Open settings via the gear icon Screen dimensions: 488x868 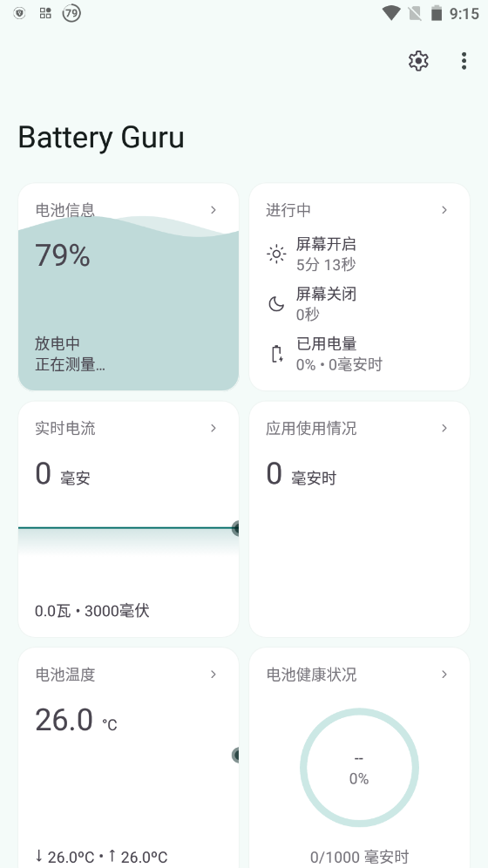pyautogui.click(x=418, y=61)
